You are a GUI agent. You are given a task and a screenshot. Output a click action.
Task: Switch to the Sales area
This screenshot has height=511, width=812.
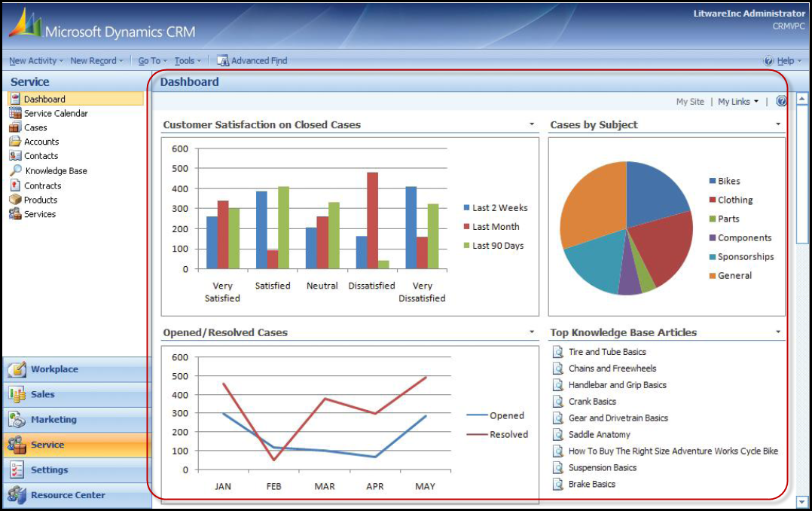[x=77, y=394]
